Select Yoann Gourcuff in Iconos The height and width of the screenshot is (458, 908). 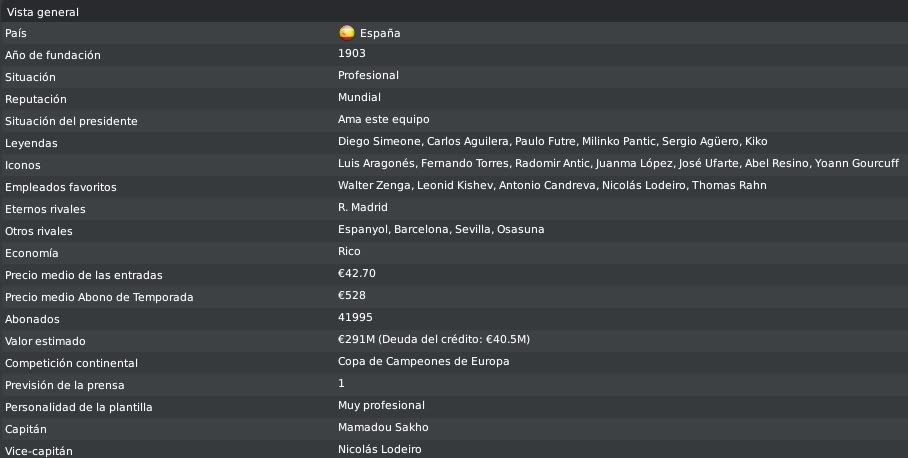857,163
